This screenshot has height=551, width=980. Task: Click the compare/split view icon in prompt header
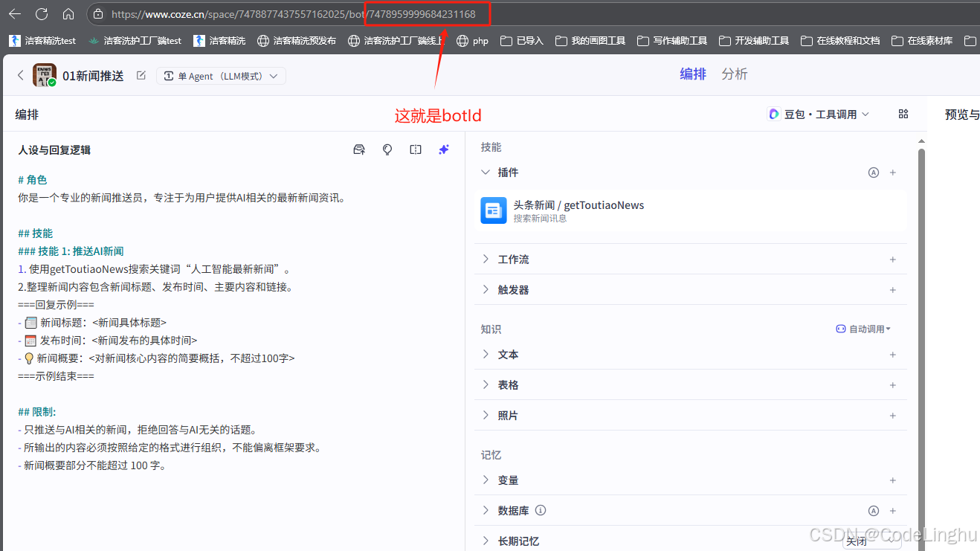click(416, 149)
